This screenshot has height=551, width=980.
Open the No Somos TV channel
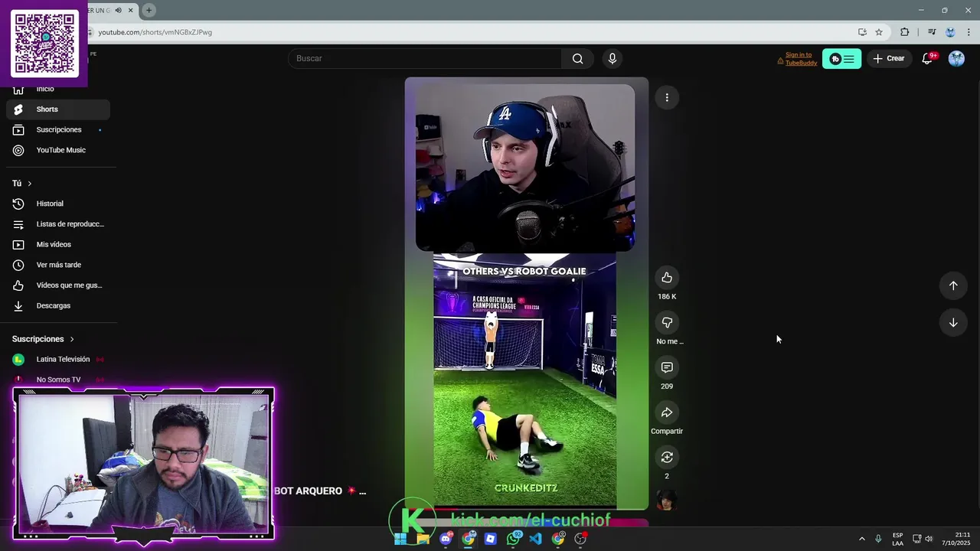tap(58, 380)
